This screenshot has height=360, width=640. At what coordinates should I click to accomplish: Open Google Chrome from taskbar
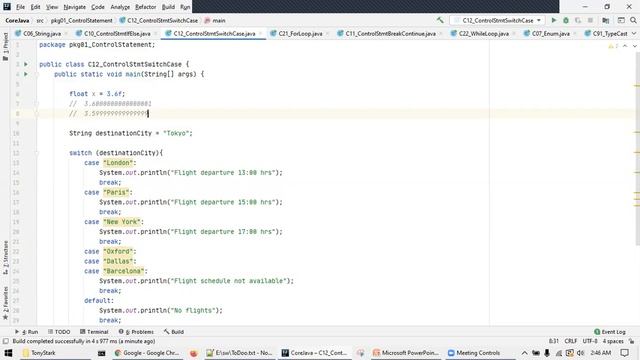[x=147, y=353]
